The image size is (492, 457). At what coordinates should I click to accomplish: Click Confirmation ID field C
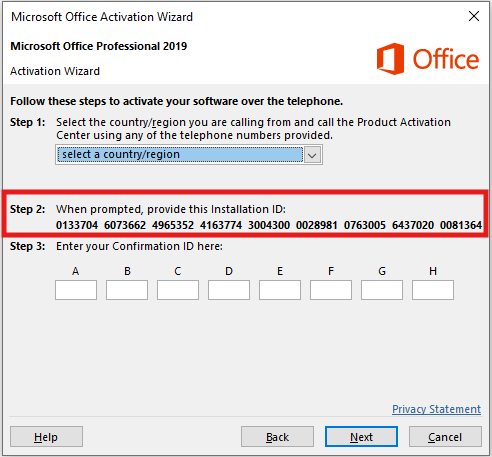[178, 290]
